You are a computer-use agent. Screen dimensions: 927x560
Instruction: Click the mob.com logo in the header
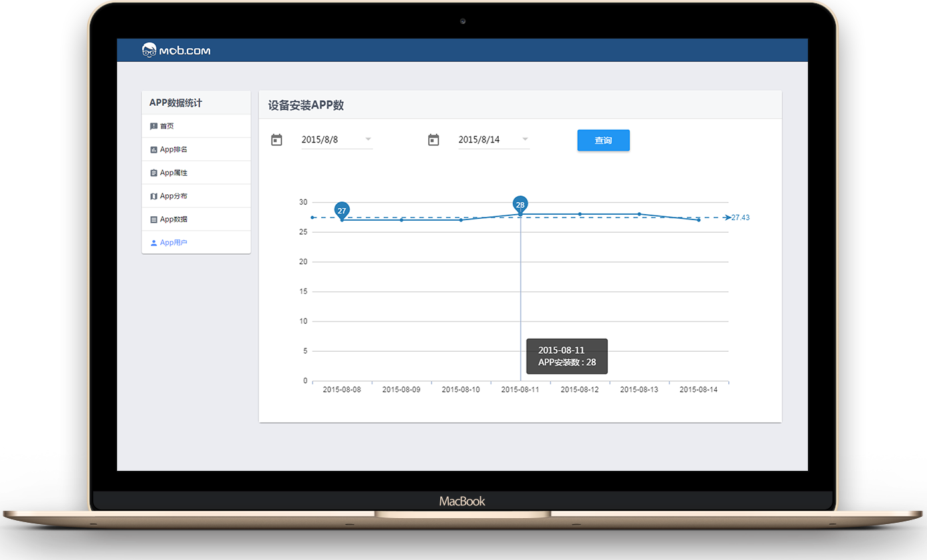click(x=176, y=50)
